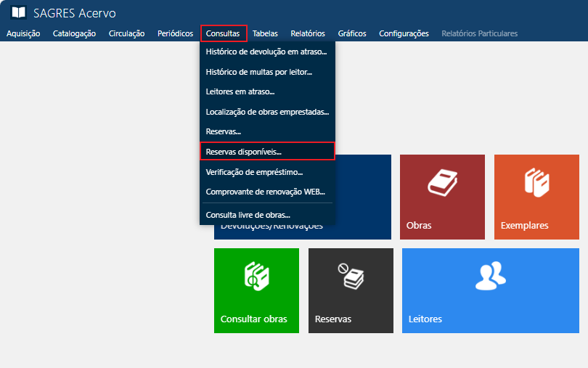The width and height of the screenshot is (588, 368).
Task: Click the Configurações menu item
Action: (x=404, y=33)
